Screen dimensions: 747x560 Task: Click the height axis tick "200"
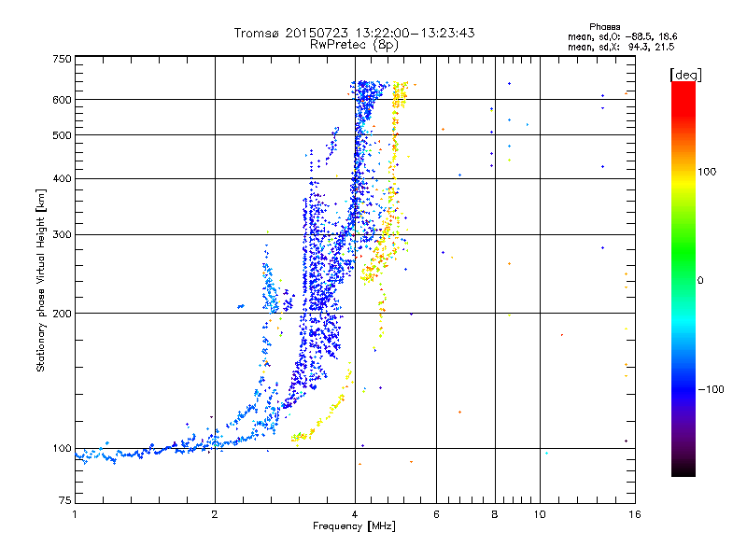coord(62,314)
